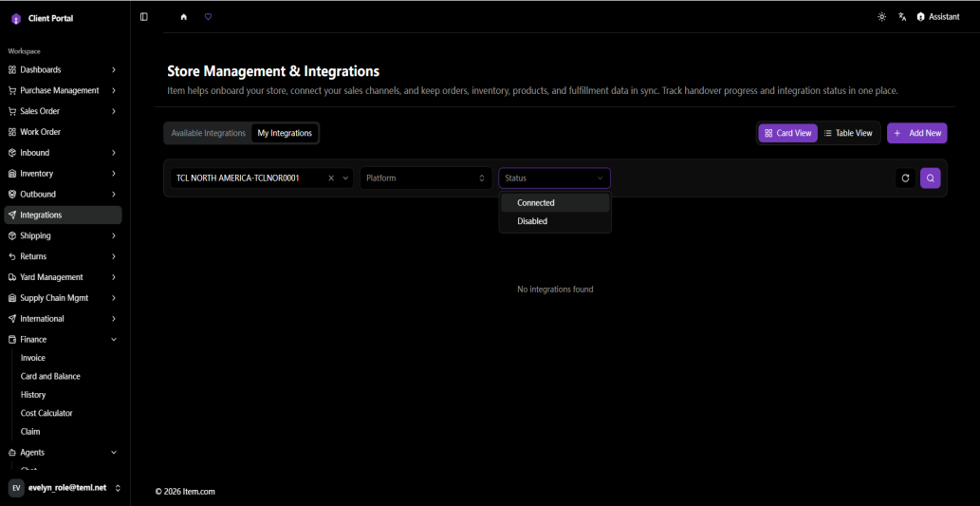This screenshot has width=980, height=506.
Task: Click the purple heart favorites icon
Action: tap(208, 17)
